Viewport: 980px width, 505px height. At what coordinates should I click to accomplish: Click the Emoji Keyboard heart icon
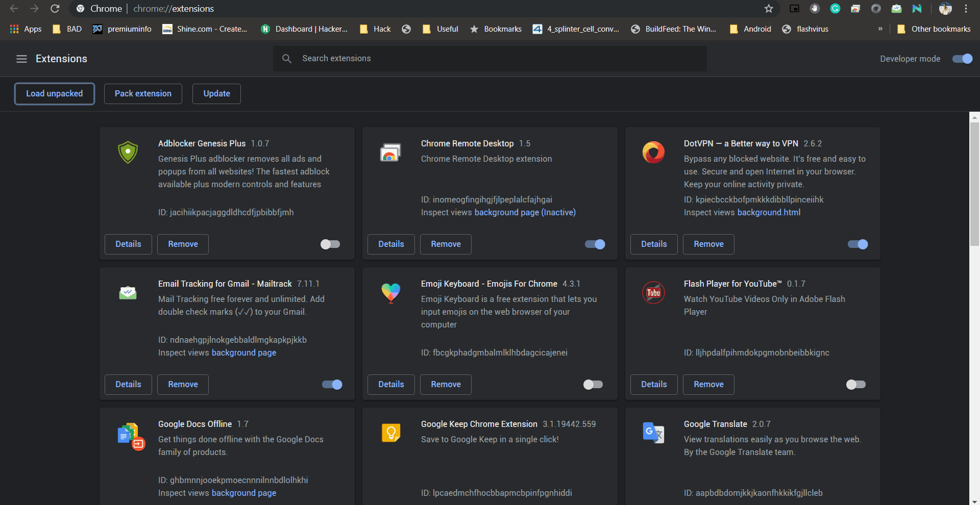390,293
